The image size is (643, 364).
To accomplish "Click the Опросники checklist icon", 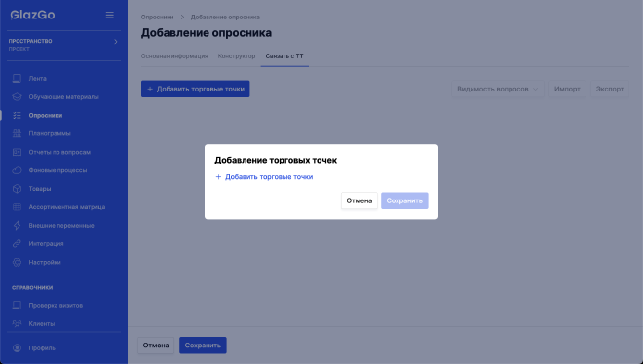I will click(x=17, y=115).
